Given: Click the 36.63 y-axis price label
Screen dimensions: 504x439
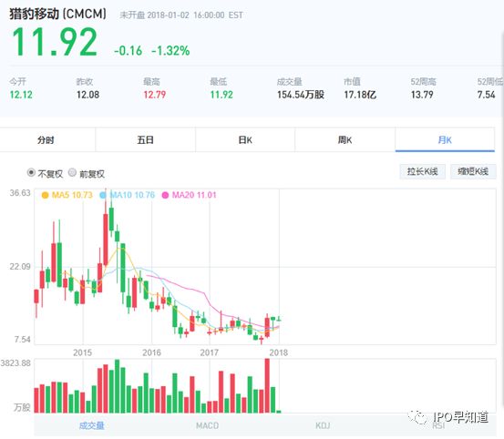Looking at the screenshot, I should coord(20,193).
